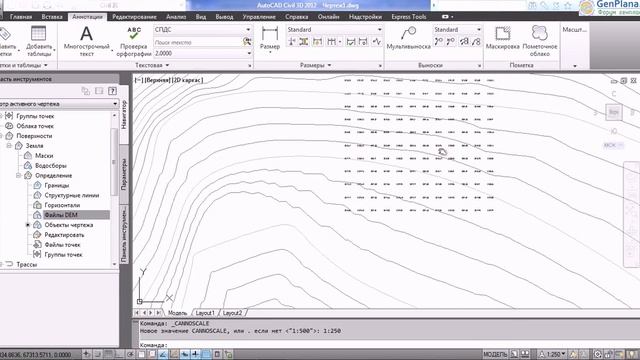640x360 pixels.
Task: Toggle the МОДЕЛЬ model space button
Action: pos(495,354)
